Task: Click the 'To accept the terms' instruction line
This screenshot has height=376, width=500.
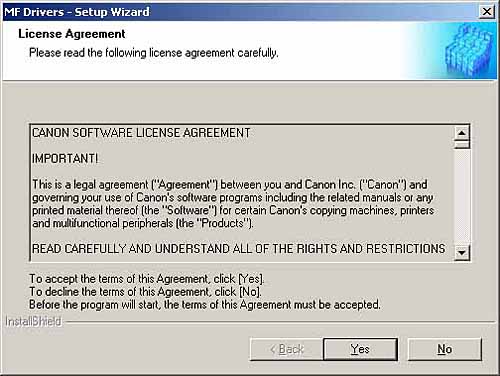Action: 147,279
